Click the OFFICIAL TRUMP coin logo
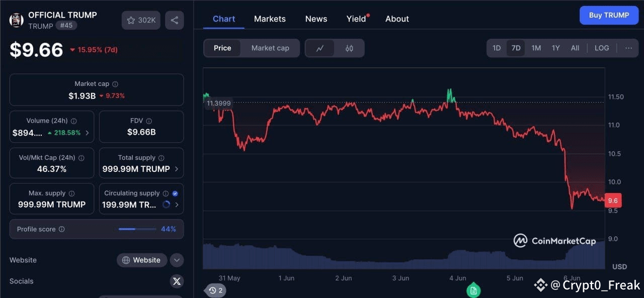 16,20
